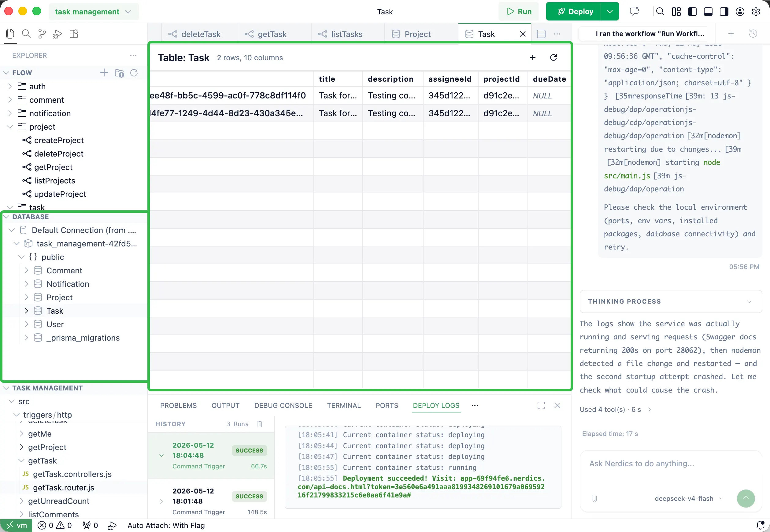
Task: Expand the THINKING PROCESS section
Action: [x=671, y=301]
